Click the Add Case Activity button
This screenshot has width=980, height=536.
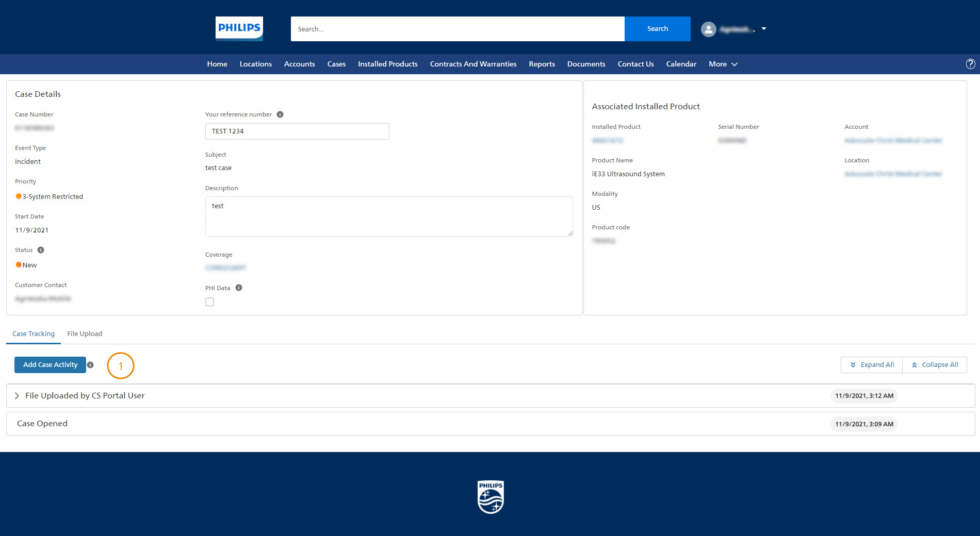(50, 365)
